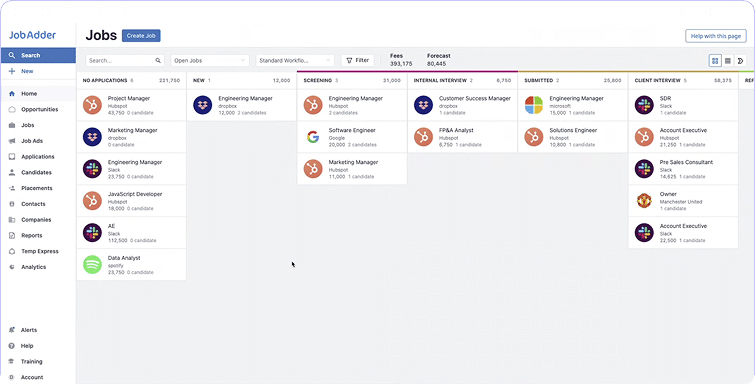The image size is (755, 384).
Task: Open Pre Sales Consultant card
Action: [x=683, y=169]
